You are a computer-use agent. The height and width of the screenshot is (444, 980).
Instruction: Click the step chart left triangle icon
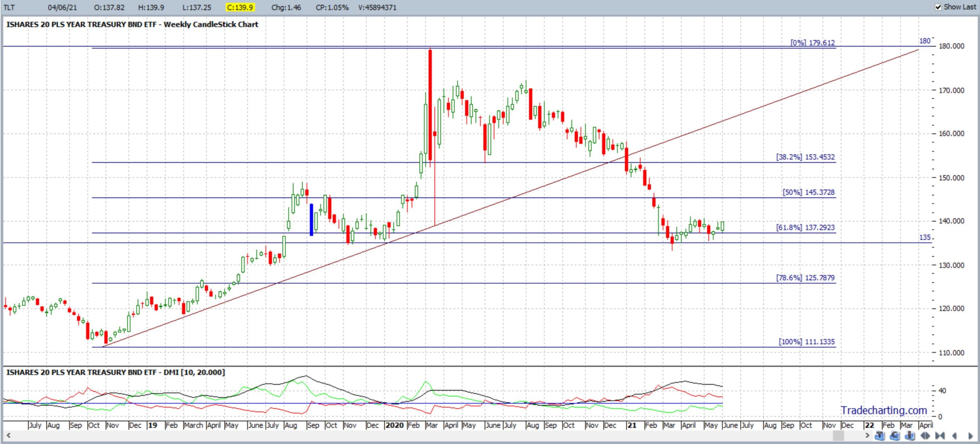tap(955, 436)
